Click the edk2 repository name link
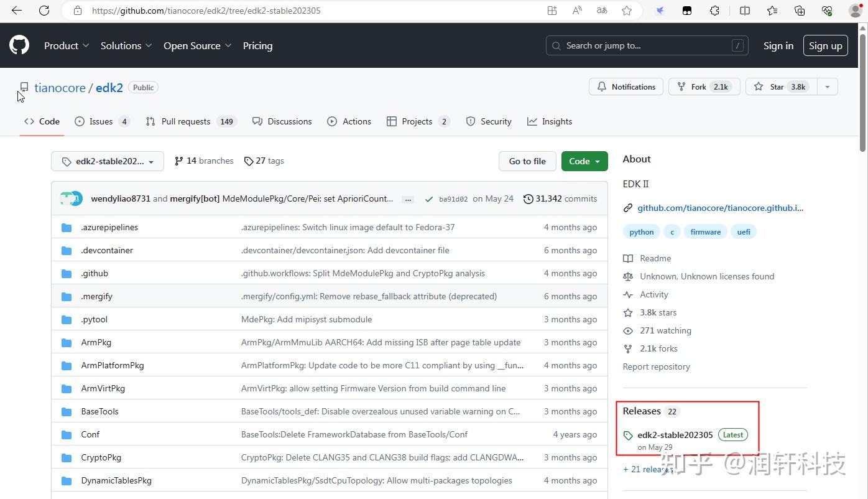Viewport: 868px width, 499px height. tap(109, 88)
